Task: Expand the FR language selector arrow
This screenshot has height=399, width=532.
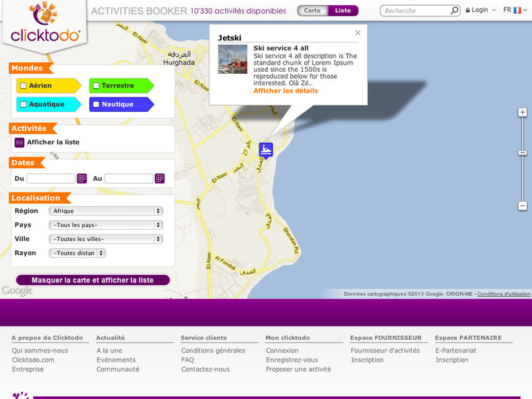Action: [525, 10]
